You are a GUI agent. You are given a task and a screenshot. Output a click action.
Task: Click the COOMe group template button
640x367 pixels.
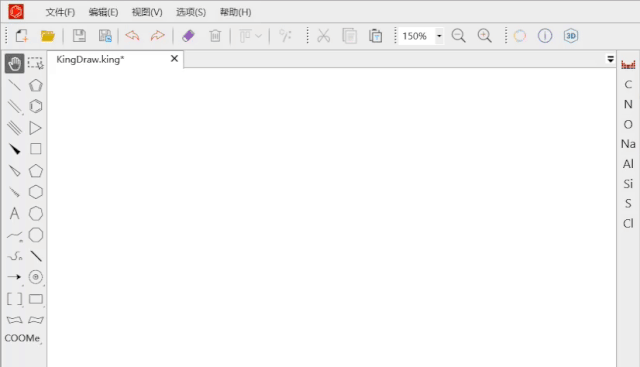point(22,338)
